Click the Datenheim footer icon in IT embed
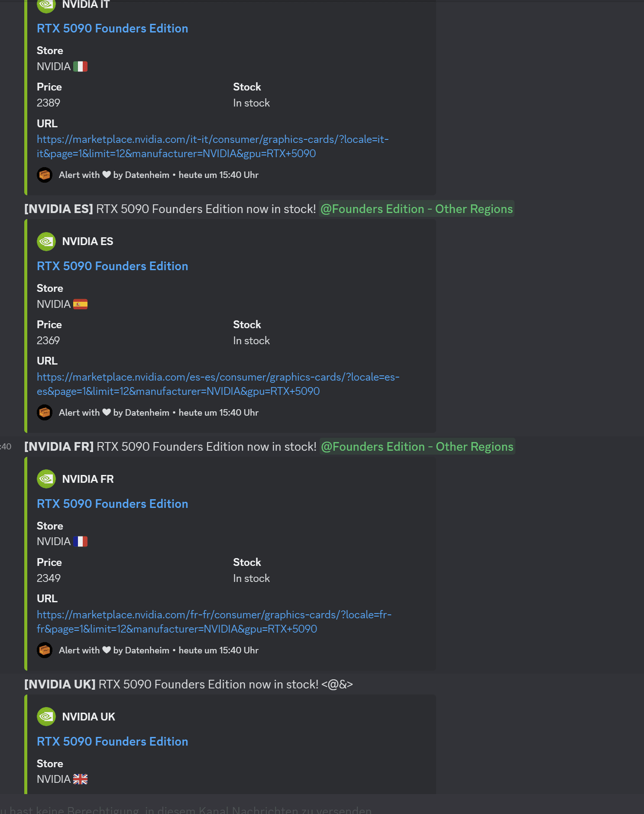This screenshot has width=644, height=814. coord(45,175)
